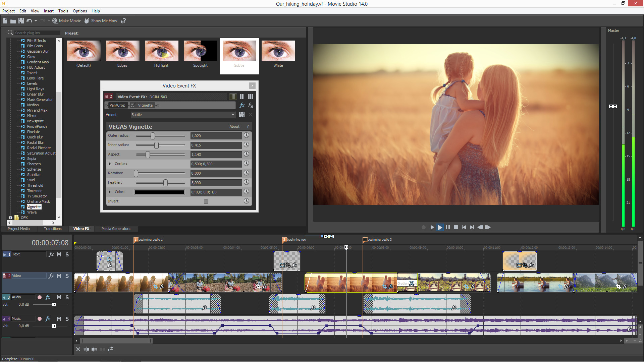The width and height of the screenshot is (644, 362).
Task: Save the current Vignette preset with the floppy icon
Action: click(x=241, y=115)
